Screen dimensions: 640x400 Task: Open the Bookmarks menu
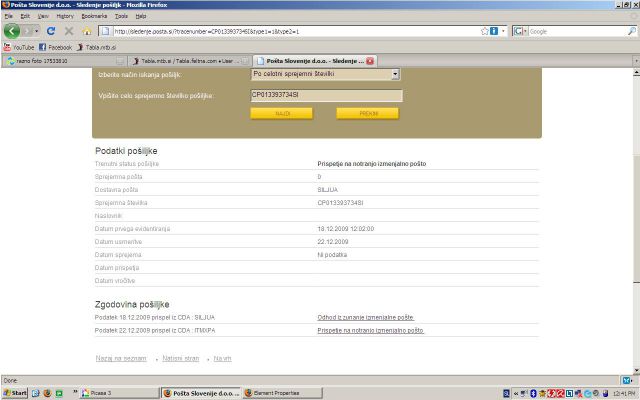[x=94, y=16]
